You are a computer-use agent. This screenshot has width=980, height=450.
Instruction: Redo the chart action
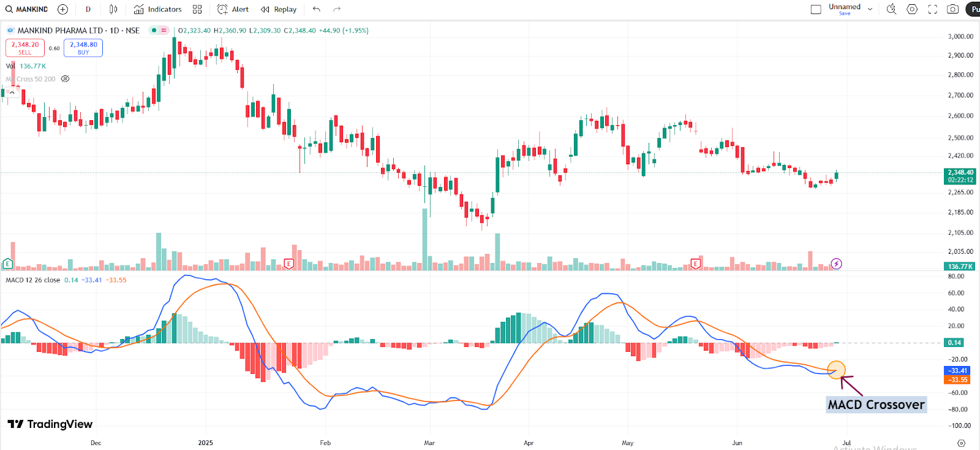[337, 9]
